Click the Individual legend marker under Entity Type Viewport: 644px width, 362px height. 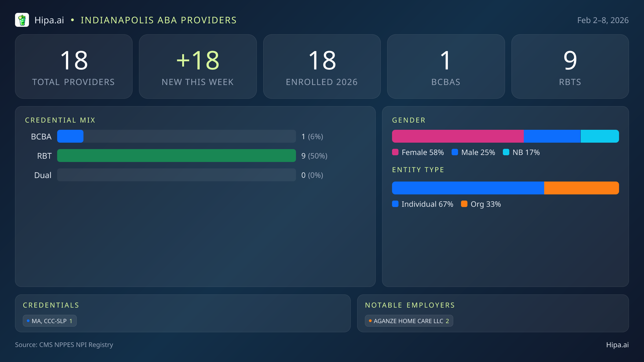coord(395,204)
